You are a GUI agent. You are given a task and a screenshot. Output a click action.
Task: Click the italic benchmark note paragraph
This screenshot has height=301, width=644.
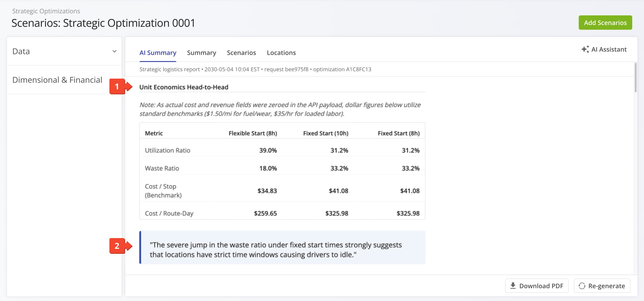click(x=280, y=109)
